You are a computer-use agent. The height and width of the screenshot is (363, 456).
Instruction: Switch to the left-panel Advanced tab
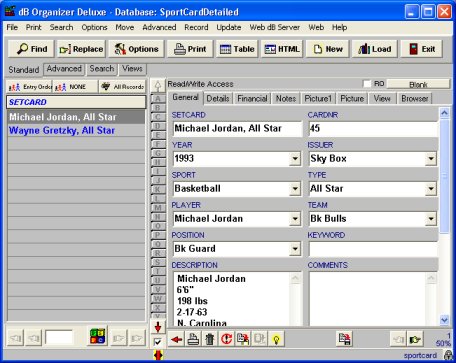point(64,69)
